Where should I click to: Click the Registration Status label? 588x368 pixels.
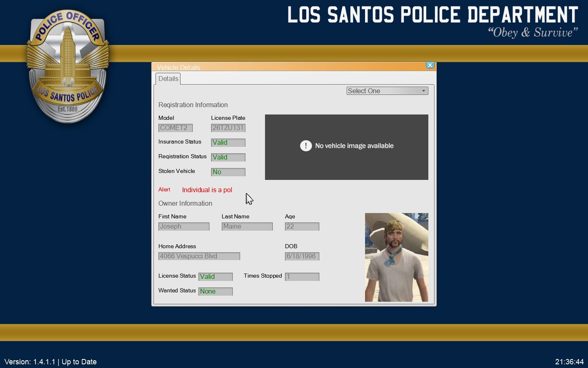coord(183,157)
